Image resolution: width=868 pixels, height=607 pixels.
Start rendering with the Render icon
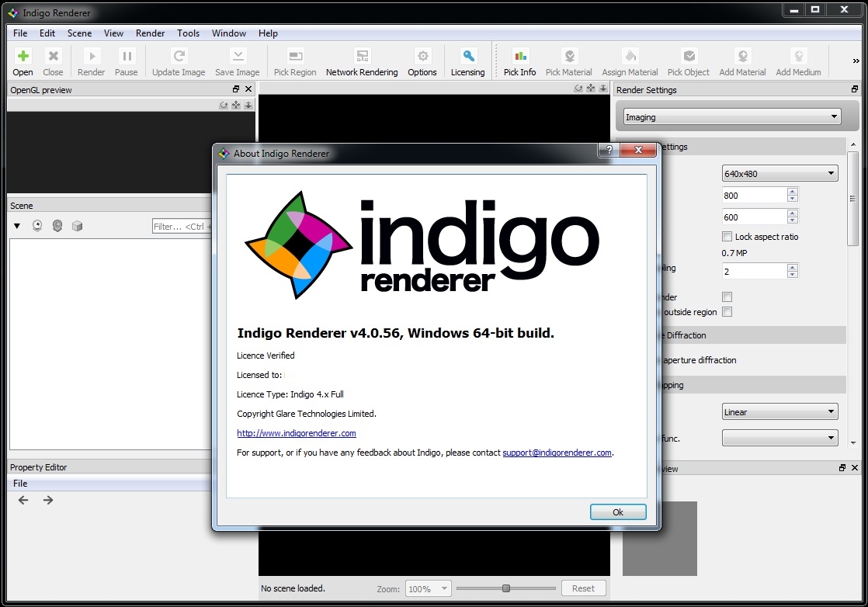tap(92, 61)
